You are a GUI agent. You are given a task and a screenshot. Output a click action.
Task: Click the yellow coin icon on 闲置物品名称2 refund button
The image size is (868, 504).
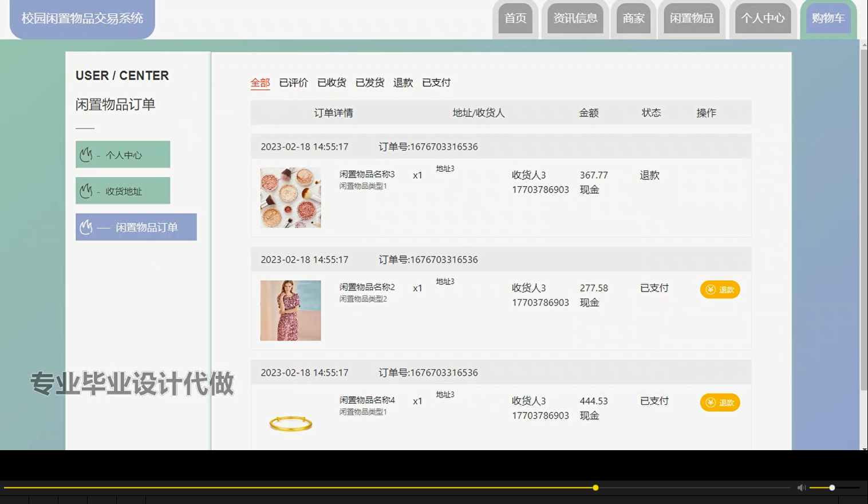(711, 290)
